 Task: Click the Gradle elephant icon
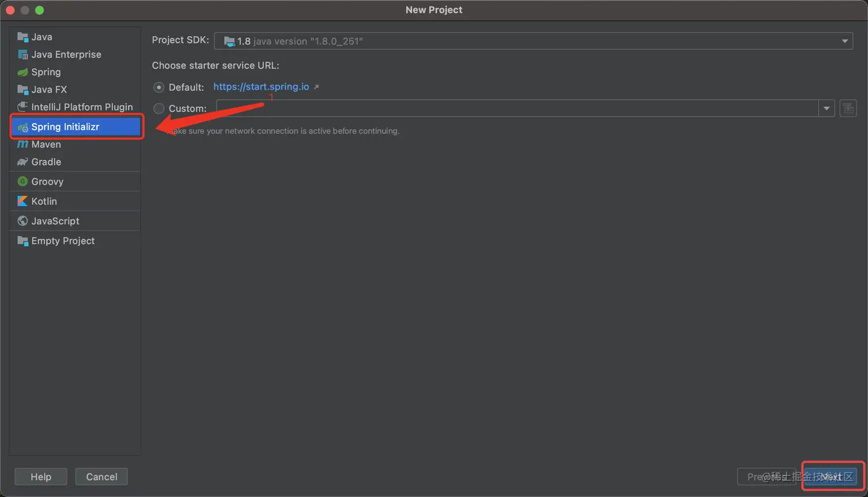(22, 162)
